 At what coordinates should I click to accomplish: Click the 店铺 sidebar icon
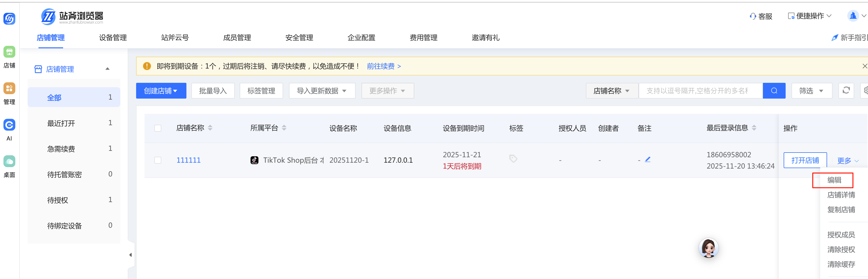[9, 52]
